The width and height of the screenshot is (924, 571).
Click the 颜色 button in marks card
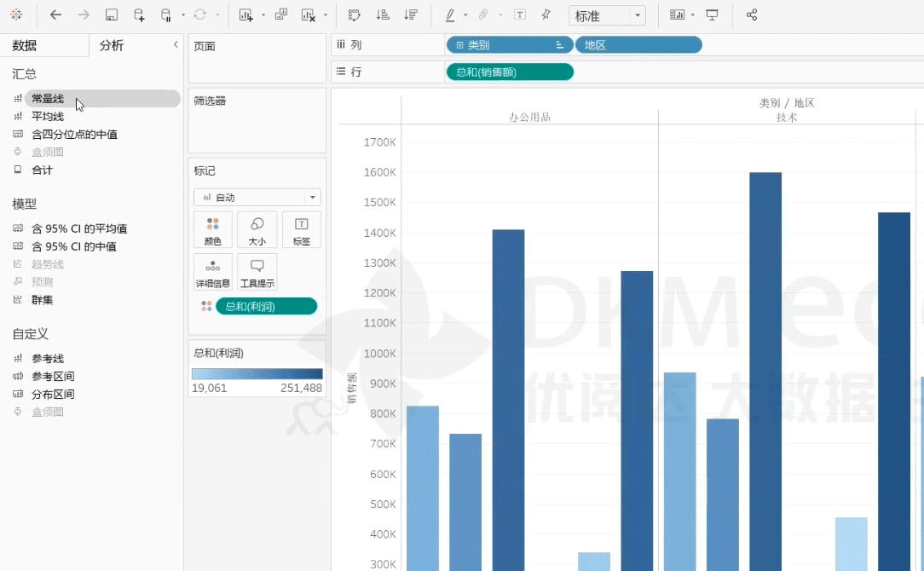[x=212, y=230]
